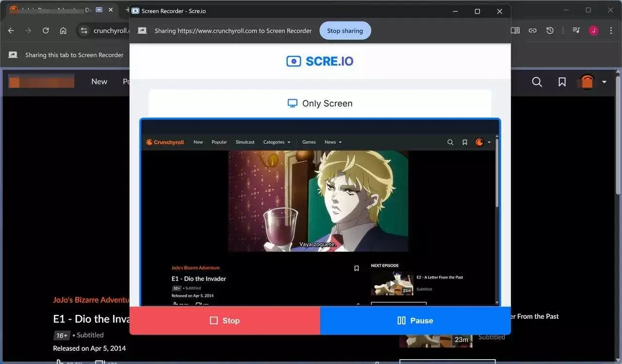The image size is (622, 364).
Task: Reload the Crunchyroll page
Action: (x=46, y=31)
